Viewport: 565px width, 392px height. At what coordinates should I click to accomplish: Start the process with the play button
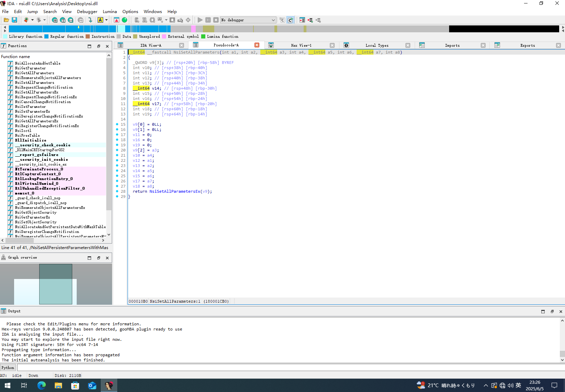(x=200, y=20)
